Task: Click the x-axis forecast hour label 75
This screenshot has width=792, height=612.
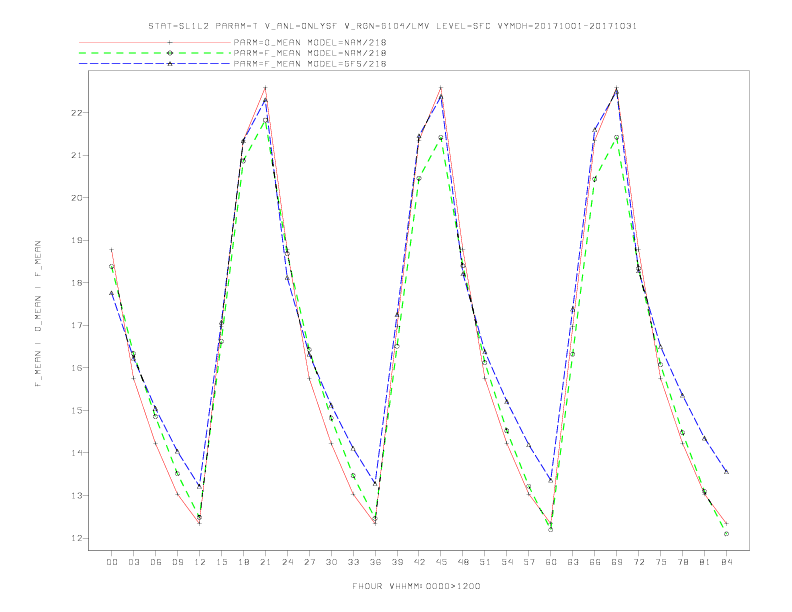Action: coord(661,562)
